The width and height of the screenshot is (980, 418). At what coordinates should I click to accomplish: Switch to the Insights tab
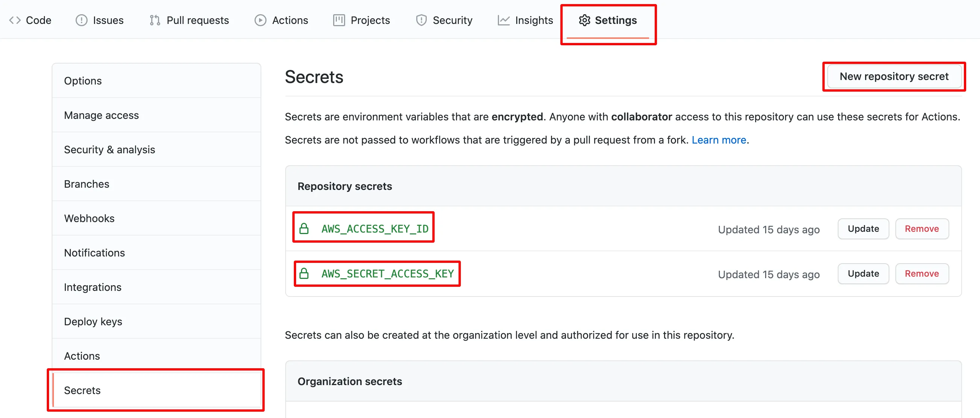pyautogui.click(x=534, y=20)
